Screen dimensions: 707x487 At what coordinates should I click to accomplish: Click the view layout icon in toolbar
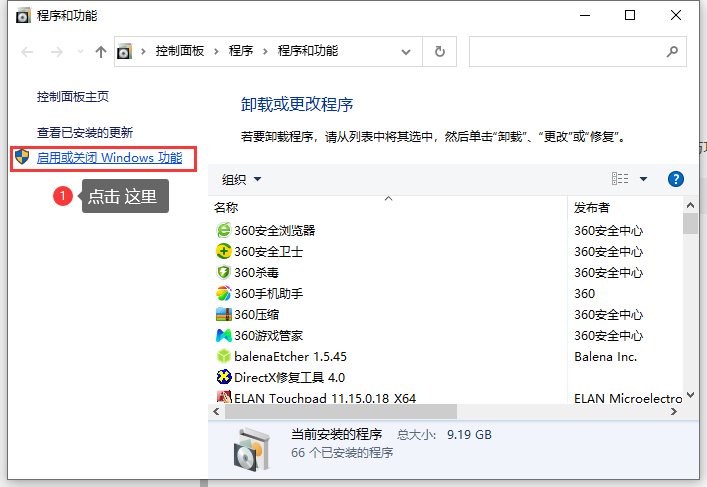coord(620,179)
